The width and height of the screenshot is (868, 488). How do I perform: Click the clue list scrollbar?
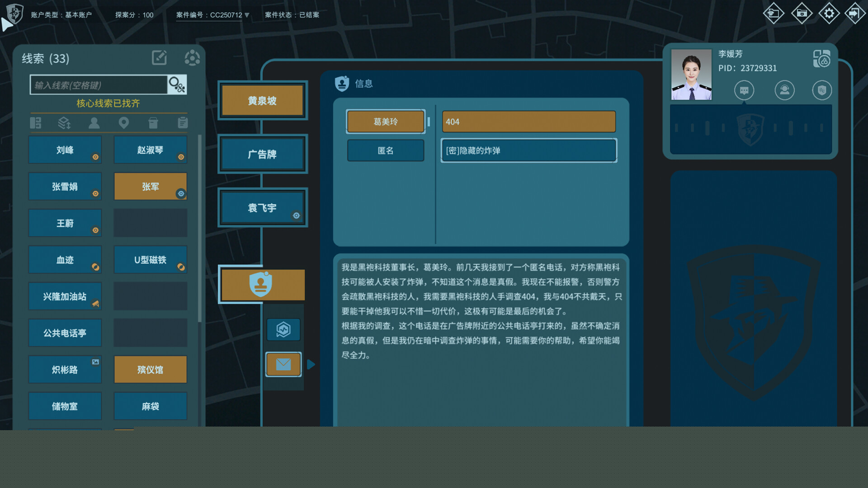199,228
